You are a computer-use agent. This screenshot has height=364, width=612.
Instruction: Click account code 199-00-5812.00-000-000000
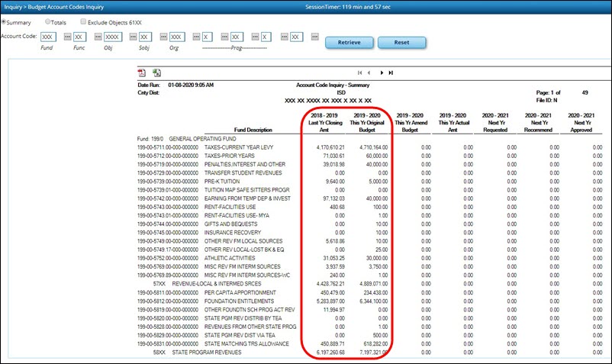coord(168,301)
